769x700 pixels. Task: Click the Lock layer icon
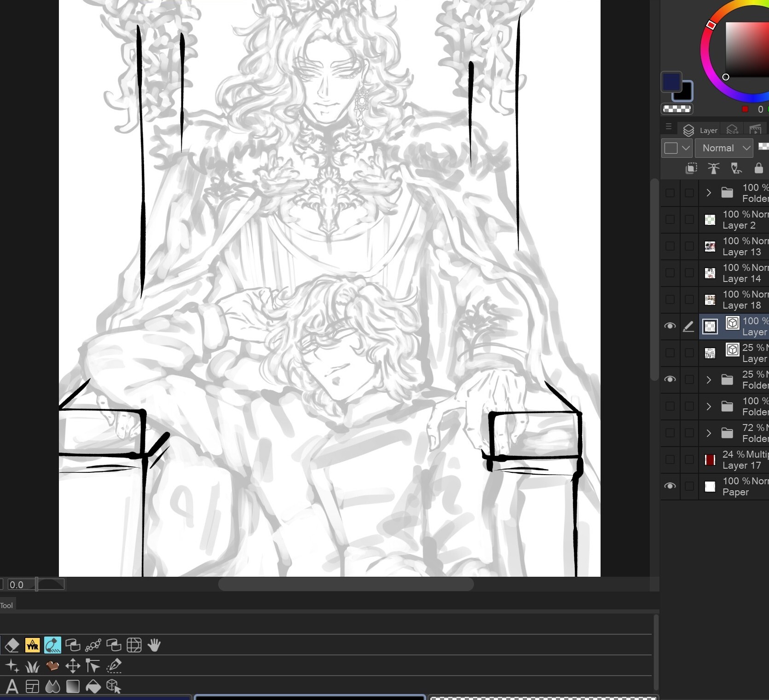[x=758, y=168]
